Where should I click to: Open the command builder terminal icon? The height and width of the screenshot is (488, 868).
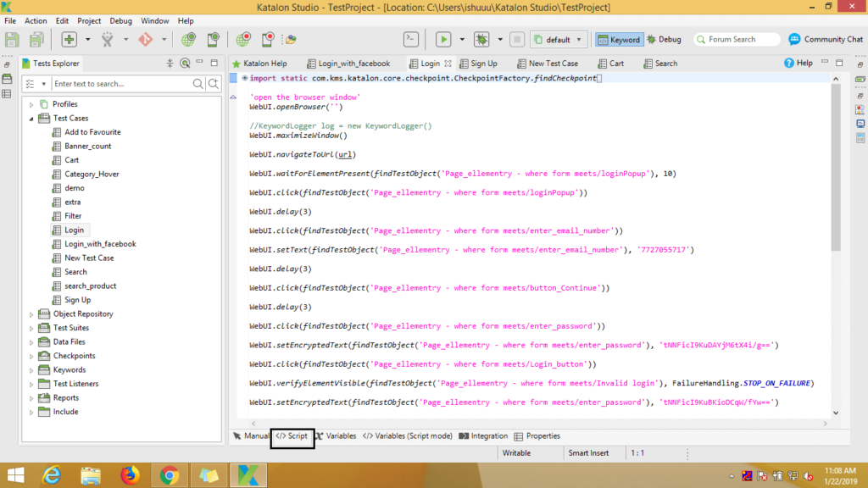[x=411, y=39]
